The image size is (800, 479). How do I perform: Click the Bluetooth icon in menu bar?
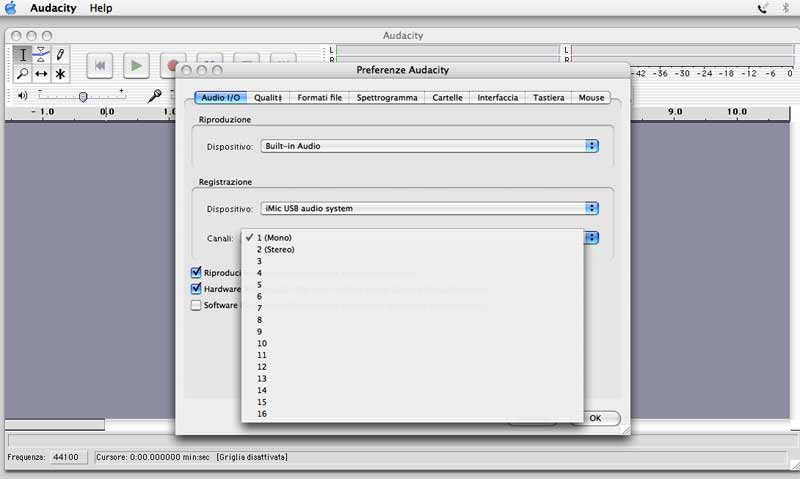pyautogui.click(x=785, y=8)
